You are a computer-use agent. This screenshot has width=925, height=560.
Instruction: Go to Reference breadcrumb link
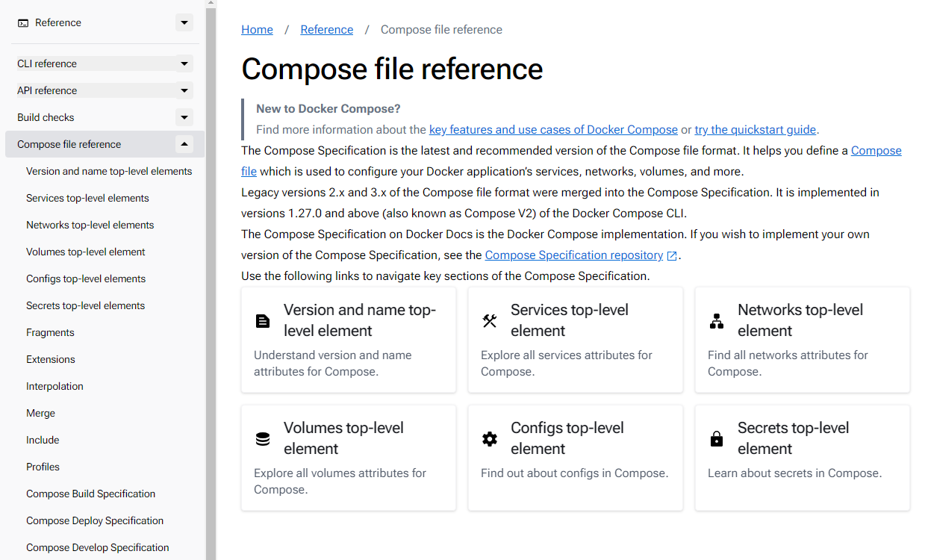327,30
